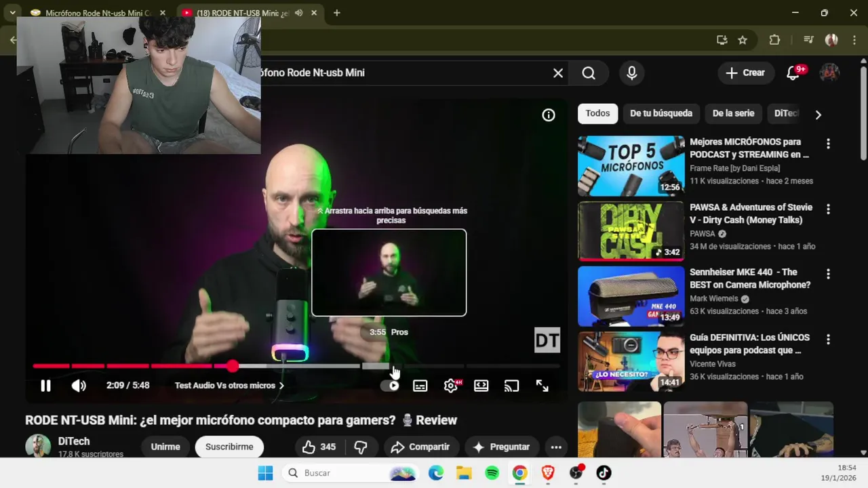The width and height of the screenshot is (868, 488).
Task: Select the Todos filter chip
Action: click(x=597, y=113)
